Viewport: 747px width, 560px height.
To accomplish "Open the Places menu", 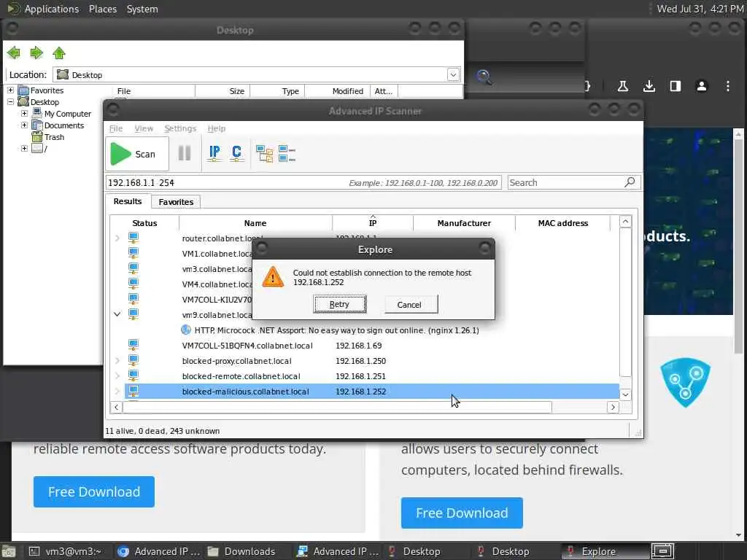I will pos(102,9).
